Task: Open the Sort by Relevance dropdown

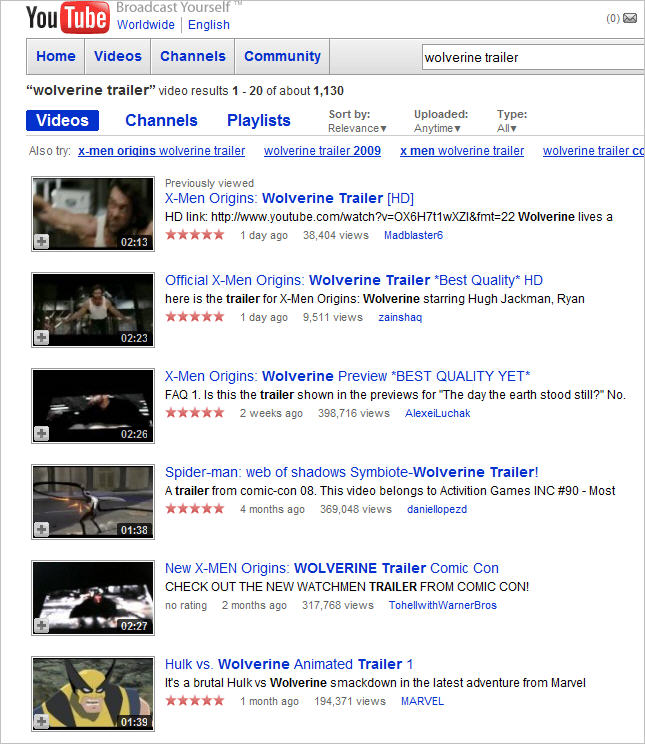Action: tap(357, 128)
